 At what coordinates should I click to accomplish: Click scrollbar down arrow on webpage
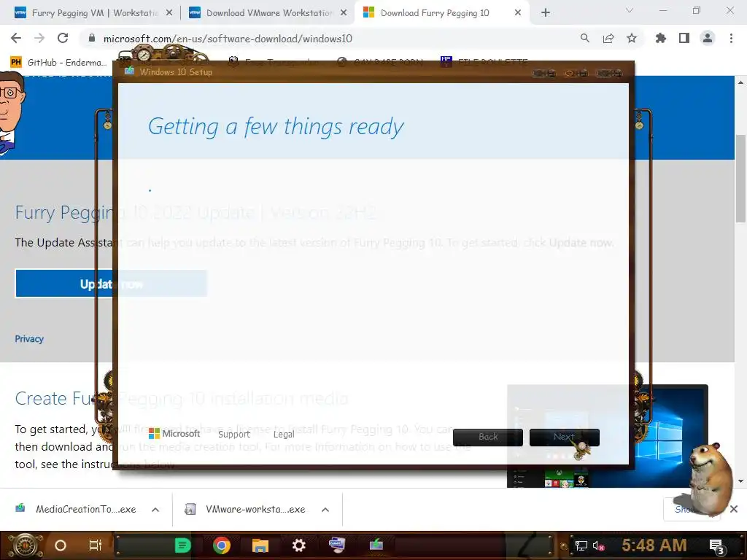point(740,481)
